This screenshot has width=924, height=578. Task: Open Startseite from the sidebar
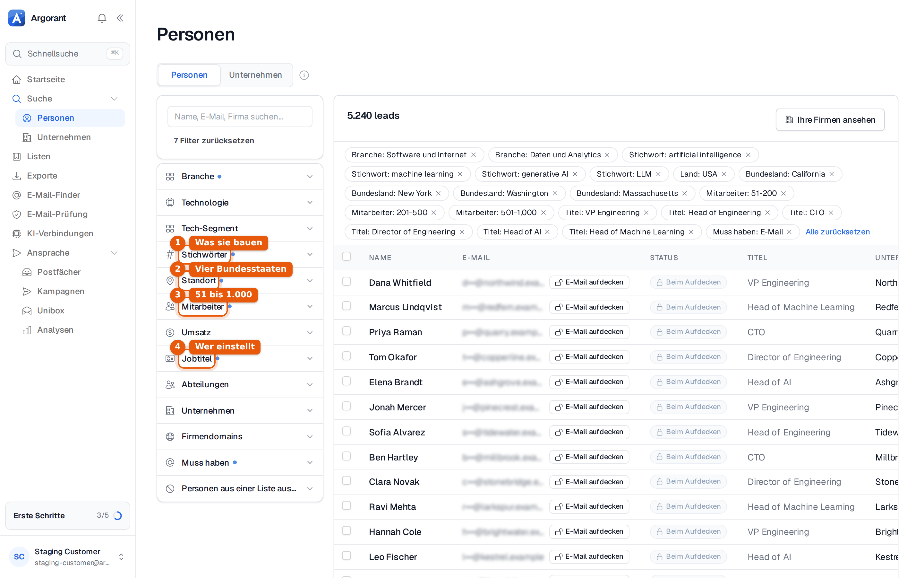coord(68,79)
